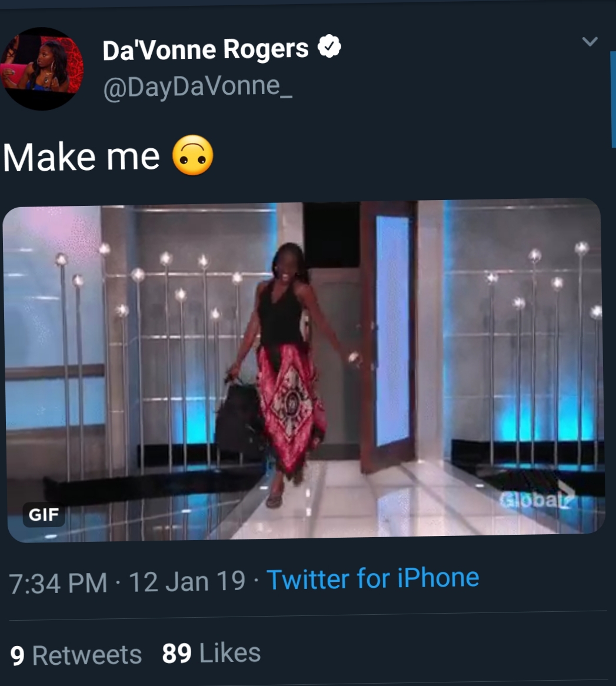Open Twitter for iPhone source link
Viewport: 616px width, 686px height.
tap(373, 578)
